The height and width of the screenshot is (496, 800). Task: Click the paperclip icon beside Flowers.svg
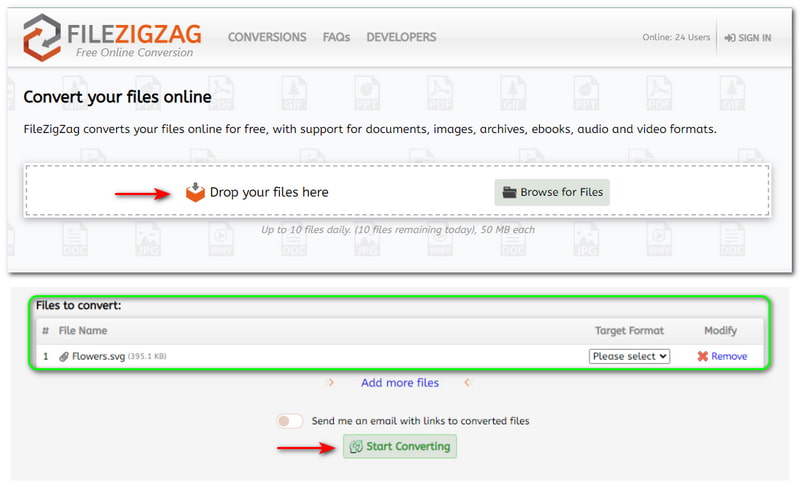(64, 357)
